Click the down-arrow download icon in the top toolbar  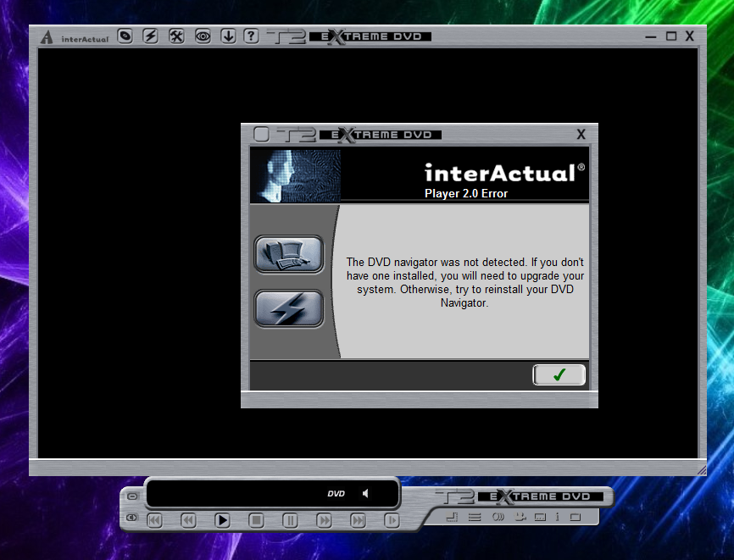tap(228, 36)
